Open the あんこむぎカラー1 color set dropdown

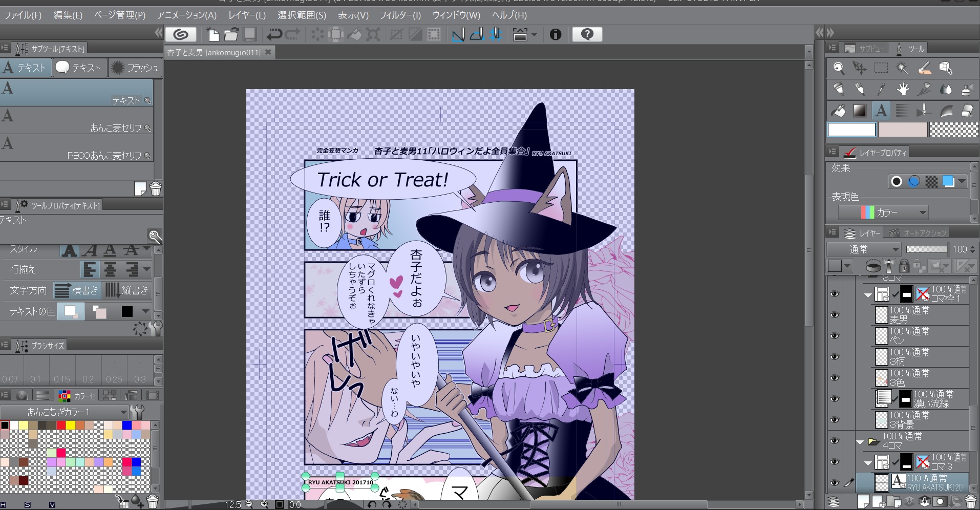pyautogui.click(x=65, y=412)
